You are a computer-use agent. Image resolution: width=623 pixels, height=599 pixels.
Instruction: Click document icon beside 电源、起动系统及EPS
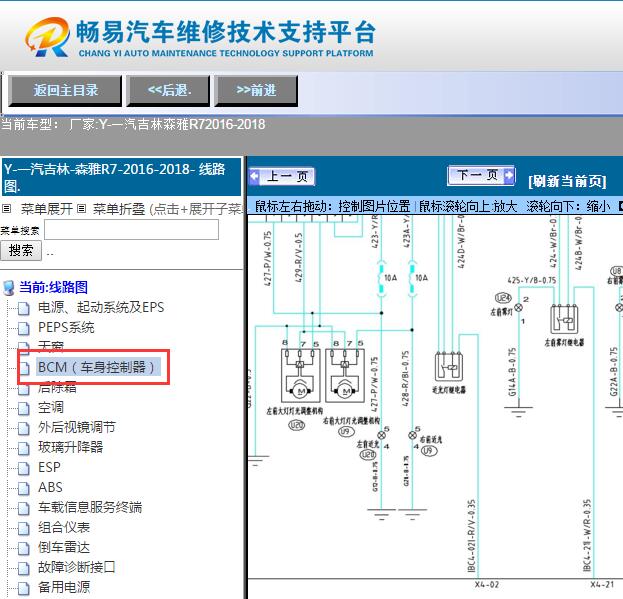24,308
